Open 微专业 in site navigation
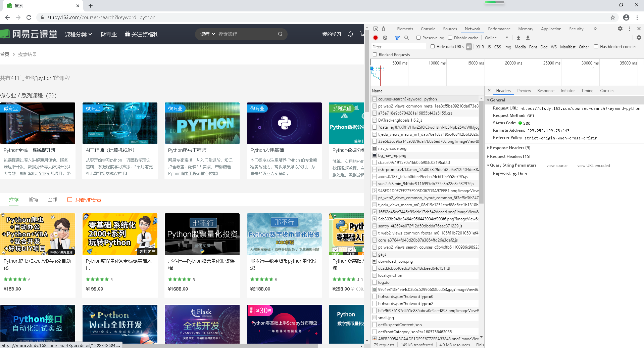Viewport: 644px width, 348px height. pos(109,34)
